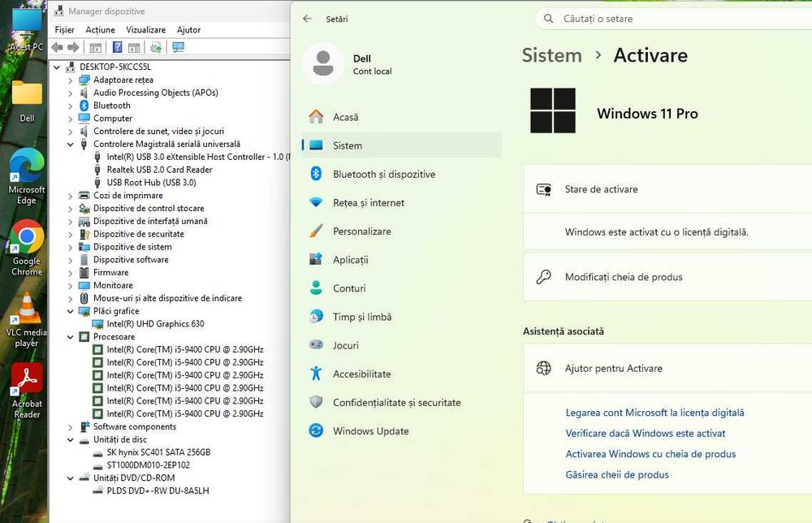Viewport: 812px width, 523px height.
Task: Open Activarea Windows cu cheia de produs link
Action: 650,454
